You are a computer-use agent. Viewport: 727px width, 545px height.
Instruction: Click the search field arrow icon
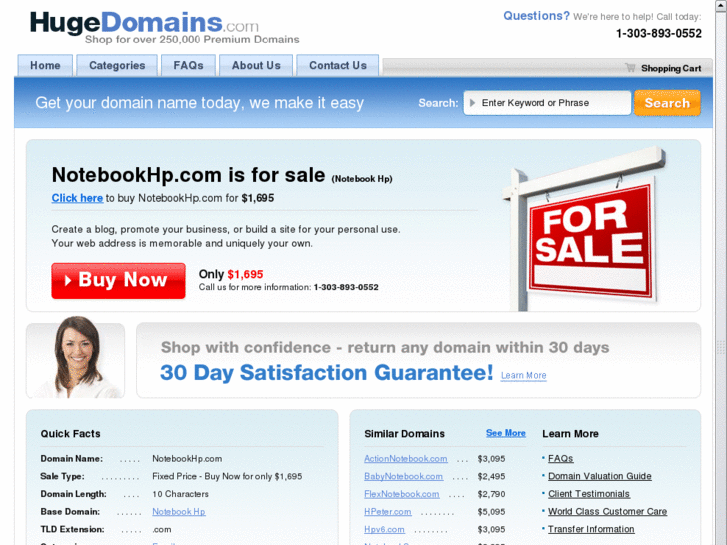pos(472,103)
